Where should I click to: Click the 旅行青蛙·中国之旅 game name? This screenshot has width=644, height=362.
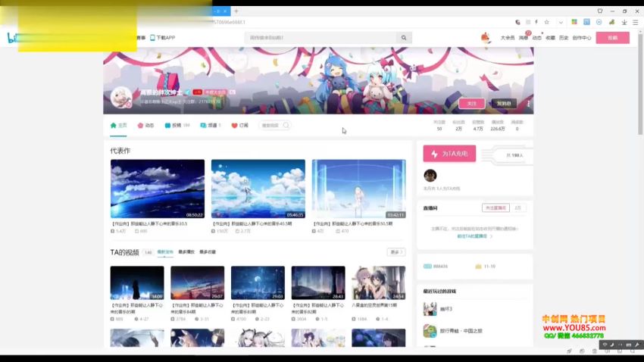(461, 331)
